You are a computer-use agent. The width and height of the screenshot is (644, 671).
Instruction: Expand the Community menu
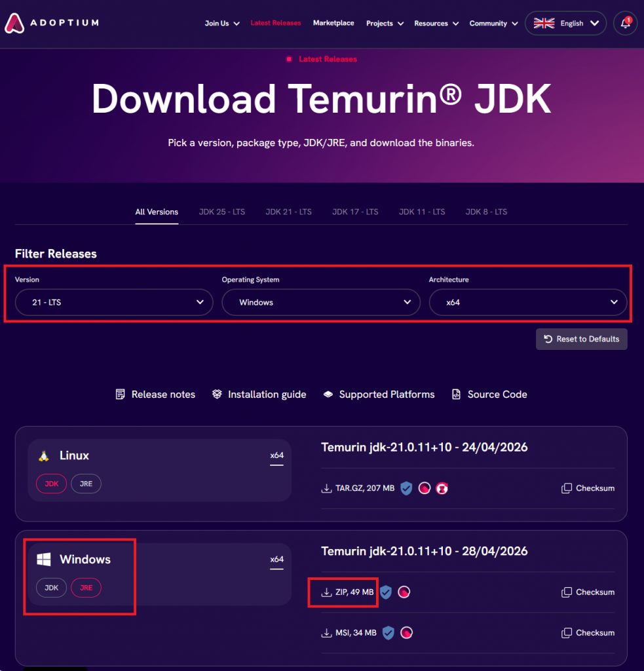click(493, 24)
